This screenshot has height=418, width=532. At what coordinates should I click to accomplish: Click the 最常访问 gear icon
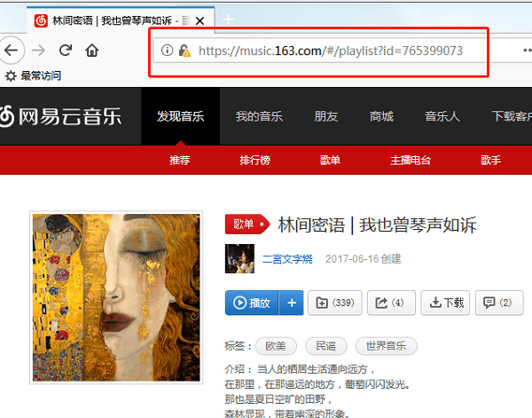[x=11, y=76]
